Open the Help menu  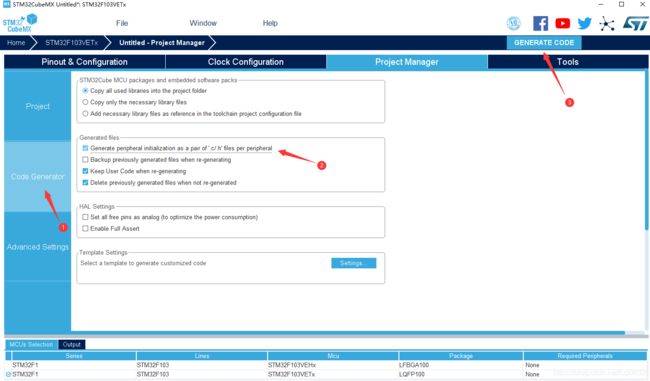270,23
